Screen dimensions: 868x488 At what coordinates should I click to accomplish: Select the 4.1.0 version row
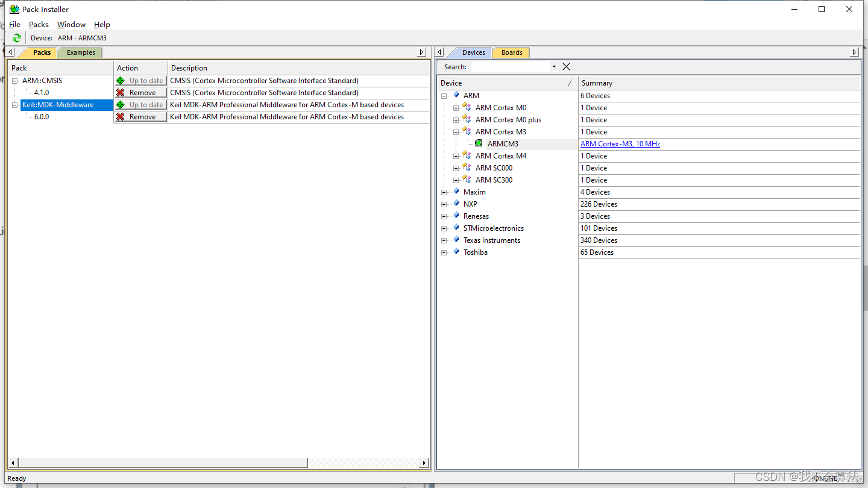click(42, 93)
